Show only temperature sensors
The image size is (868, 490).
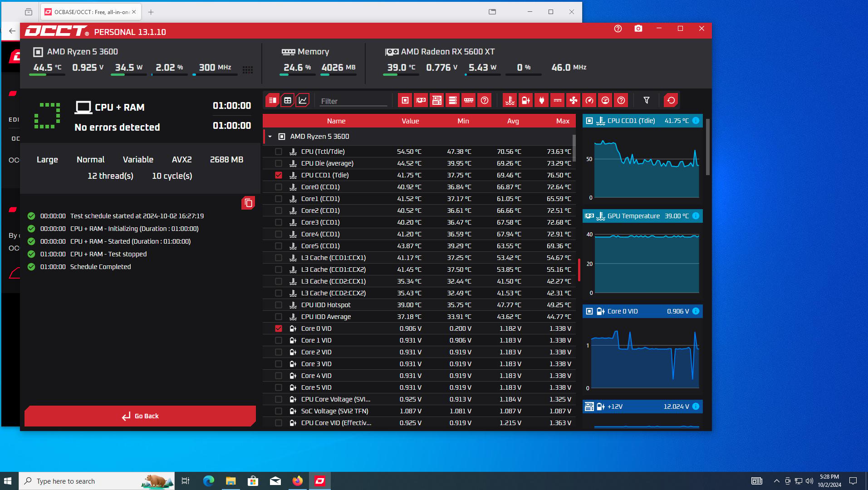coord(510,100)
